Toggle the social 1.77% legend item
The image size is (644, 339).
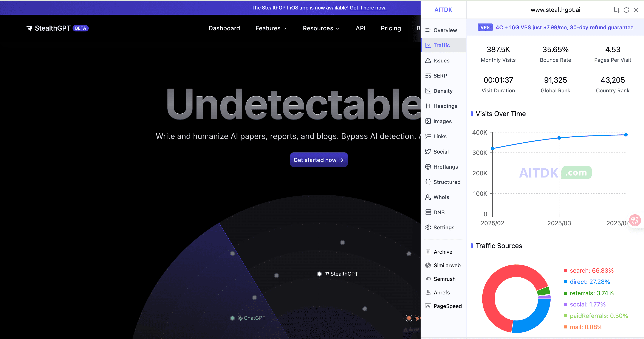pyautogui.click(x=585, y=304)
